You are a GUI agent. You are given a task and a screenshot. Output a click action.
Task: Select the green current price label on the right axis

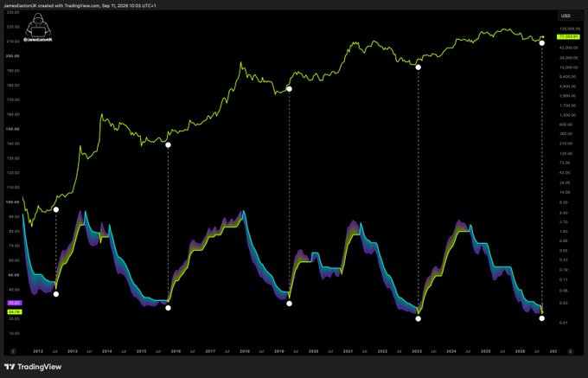point(568,36)
